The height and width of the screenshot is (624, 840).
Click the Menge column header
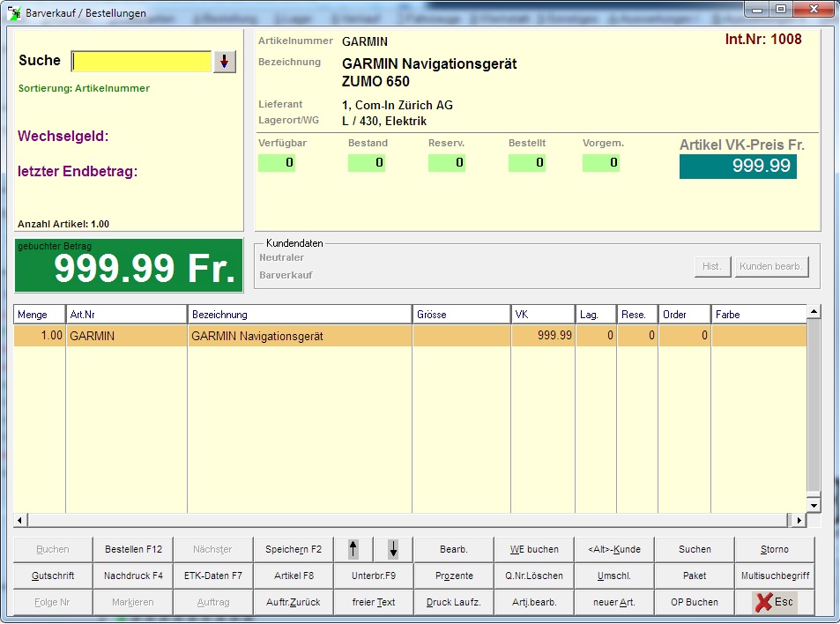point(40,315)
